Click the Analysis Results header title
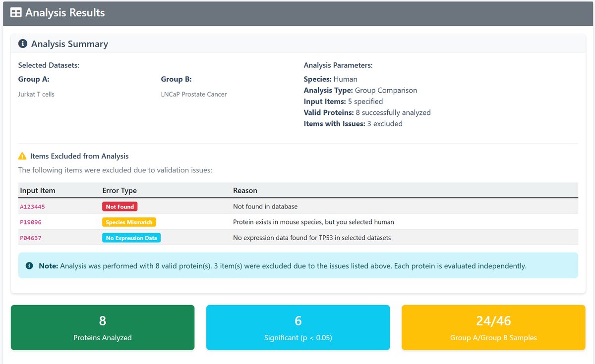Viewport: 595px width, 364px height. coord(65,13)
